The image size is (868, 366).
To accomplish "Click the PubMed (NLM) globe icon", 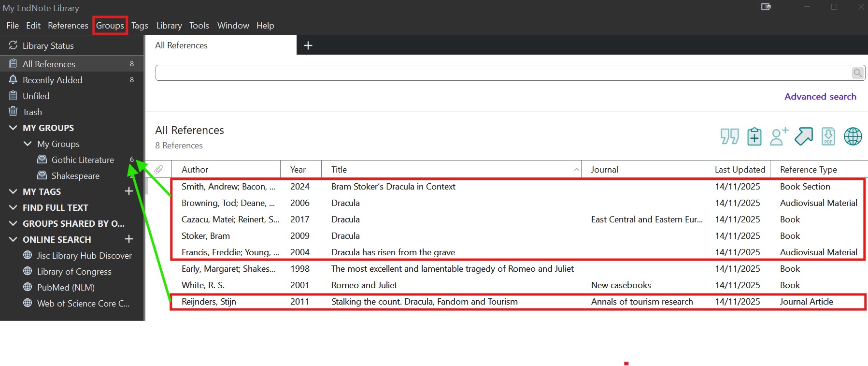I will click(28, 287).
